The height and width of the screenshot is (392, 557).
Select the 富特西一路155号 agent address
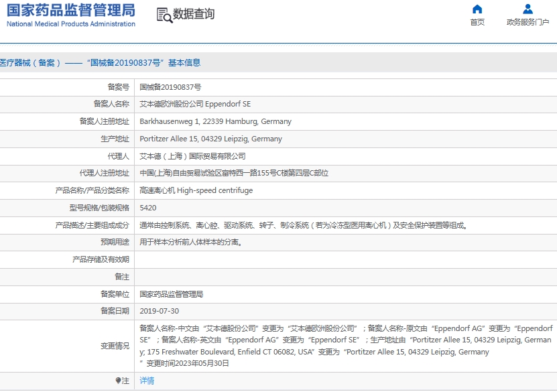pos(234,174)
